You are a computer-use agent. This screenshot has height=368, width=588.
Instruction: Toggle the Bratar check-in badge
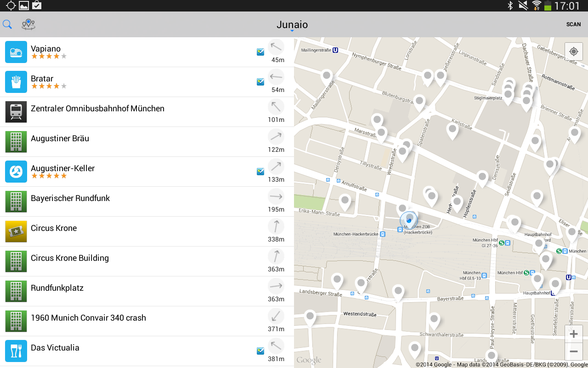(260, 82)
